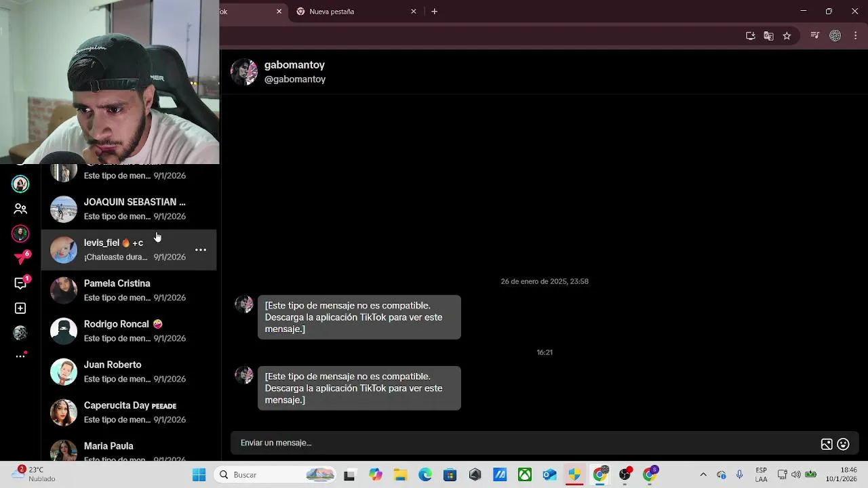Open the emoji picker in message box

[844, 444]
